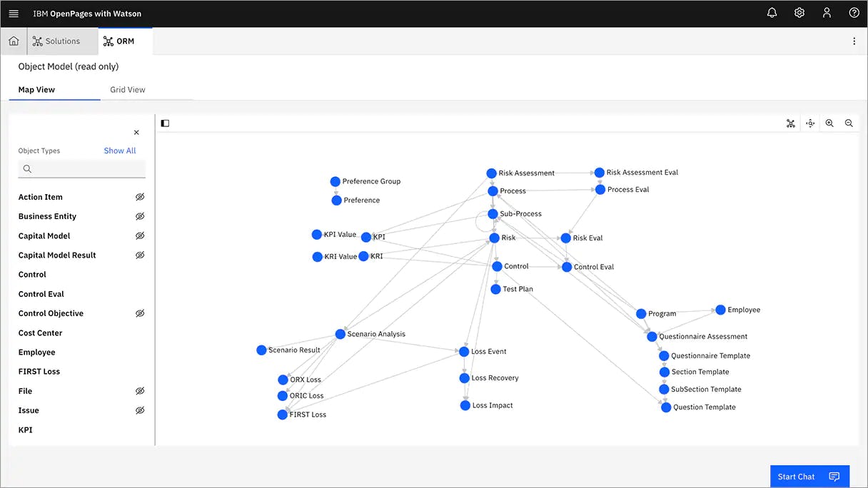Switch to the Grid View tab
868x488 pixels.
(x=127, y=89)
